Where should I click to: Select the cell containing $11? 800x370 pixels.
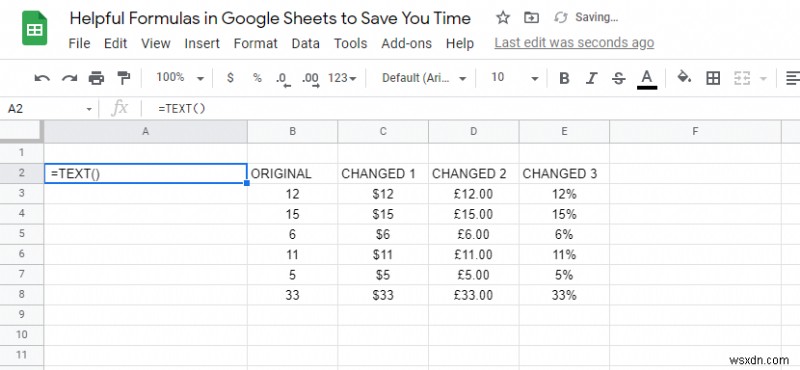pos(383,255)
